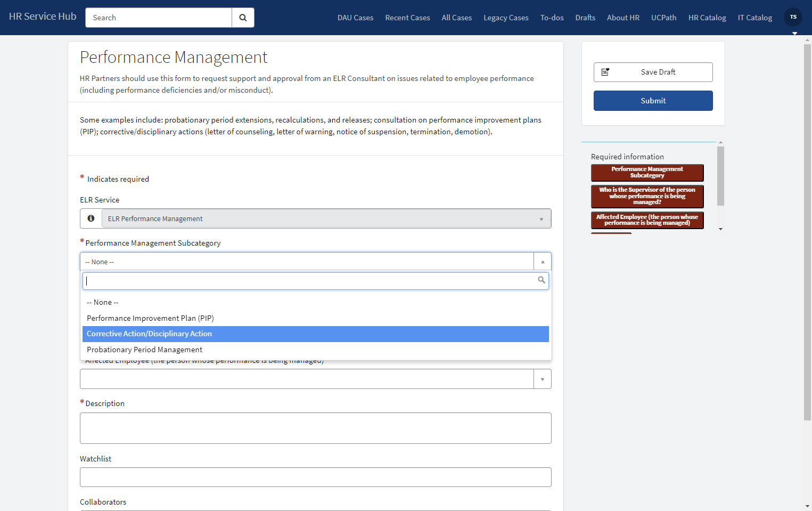
Task: Open the Drafts page
Action: click(585, 18)
